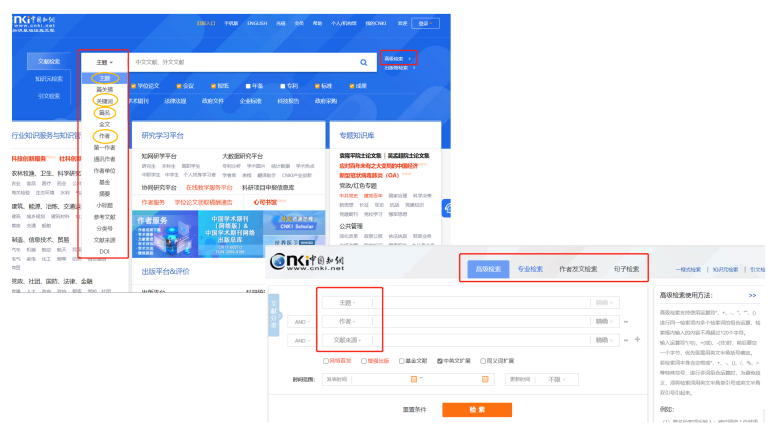
Task: Click the minus icon beside the 作者 row
Action: [x=627, y=322]
